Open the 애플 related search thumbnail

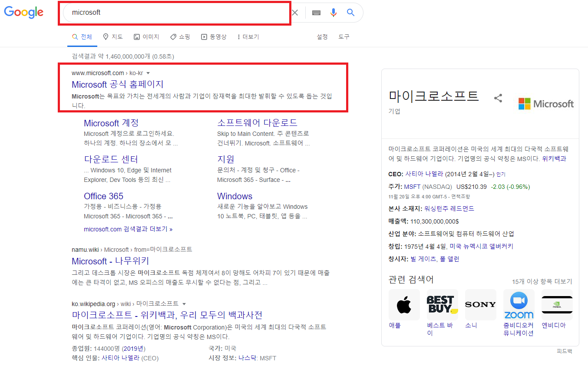click(x=404, y=305)
